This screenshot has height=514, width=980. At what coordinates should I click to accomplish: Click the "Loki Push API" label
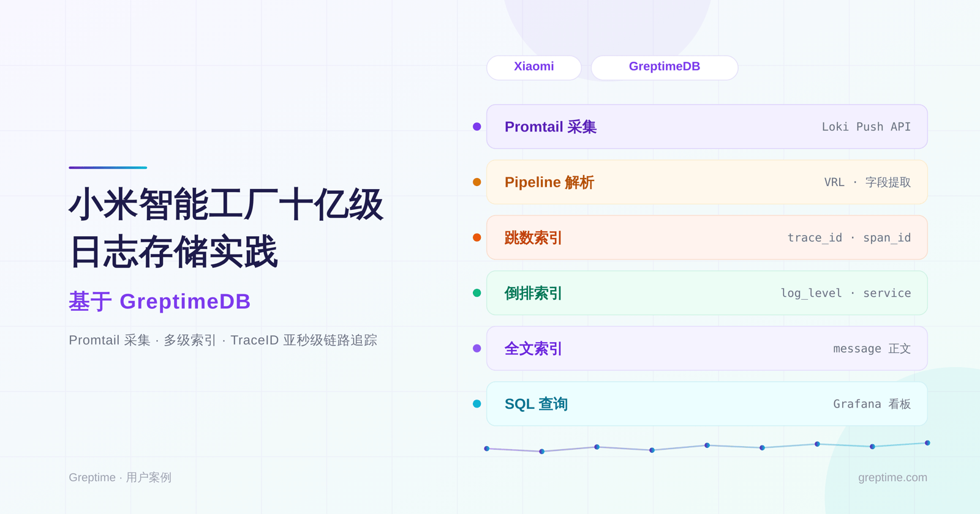pos(866,127)
